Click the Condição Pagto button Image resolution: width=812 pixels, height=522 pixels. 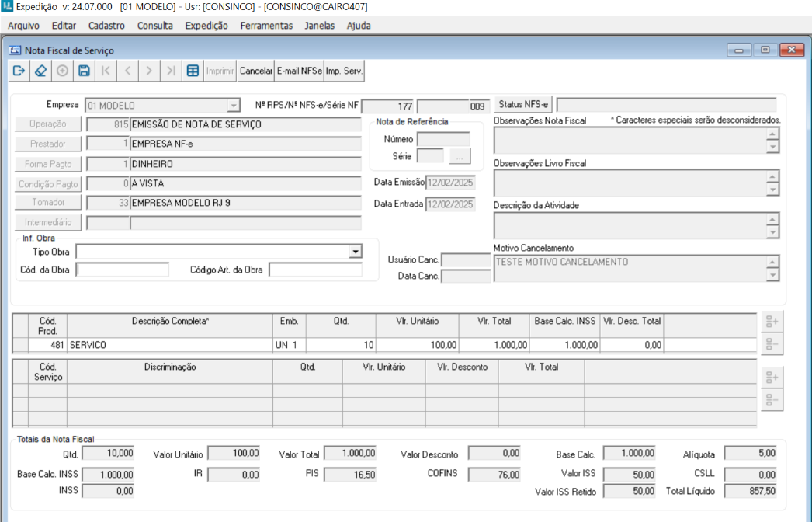click(x=47, y=184)
